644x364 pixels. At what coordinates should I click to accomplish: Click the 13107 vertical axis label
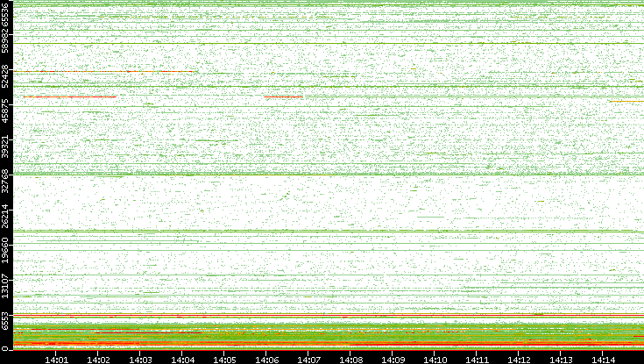tap(4, 285)
